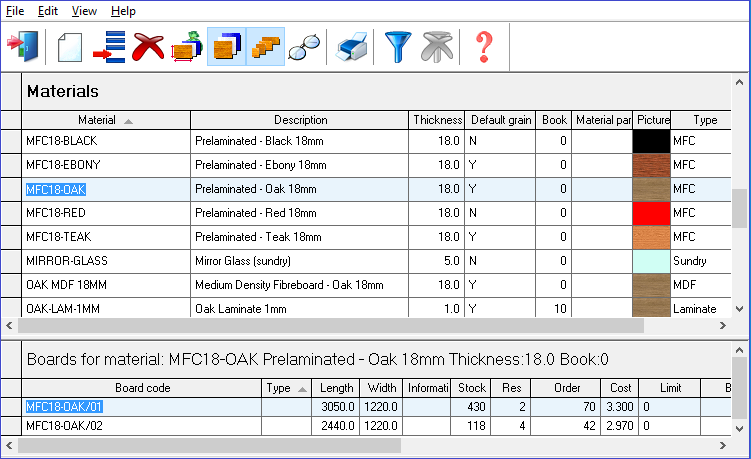
Task: Open the blue funnel filter
Action: (400, 47)
